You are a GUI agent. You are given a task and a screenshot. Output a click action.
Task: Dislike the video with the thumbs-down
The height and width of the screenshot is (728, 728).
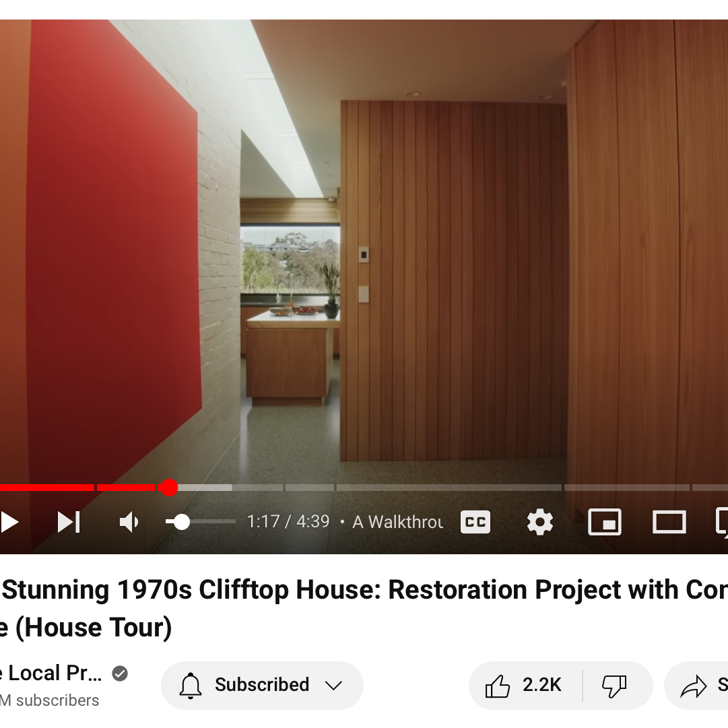point(614,686)
